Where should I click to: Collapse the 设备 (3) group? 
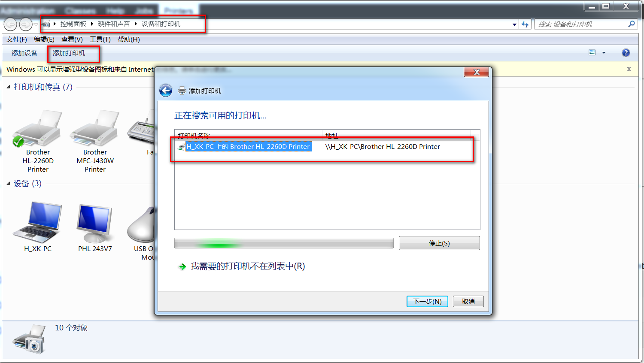pos(8,184)
